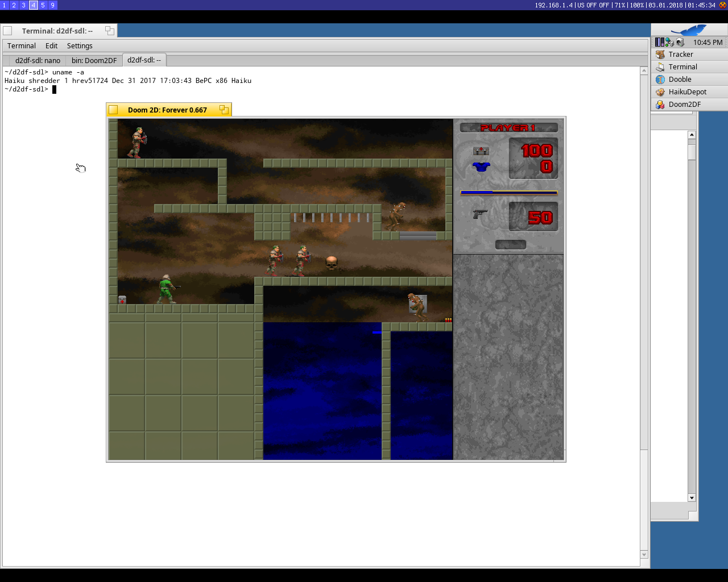Click the pistol weapon icon in HUD
The image size is (728, 582).
point(480,214)
